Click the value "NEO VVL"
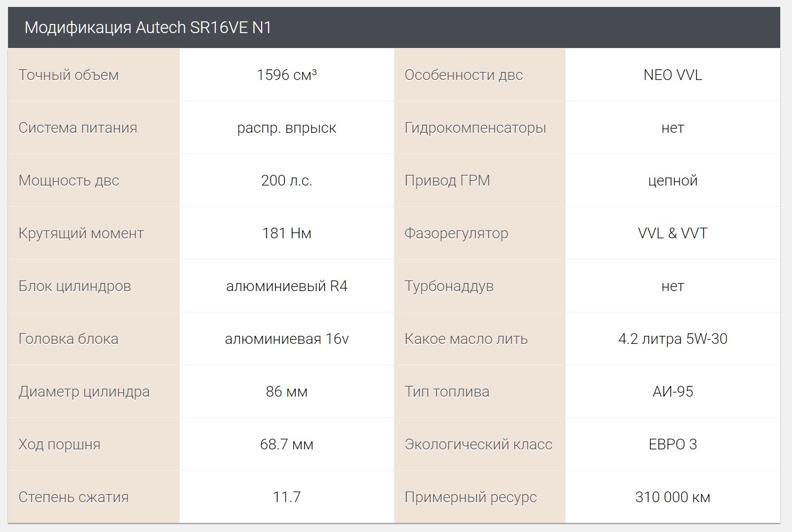This screenshot has height=532, width=792. point(673,75)
